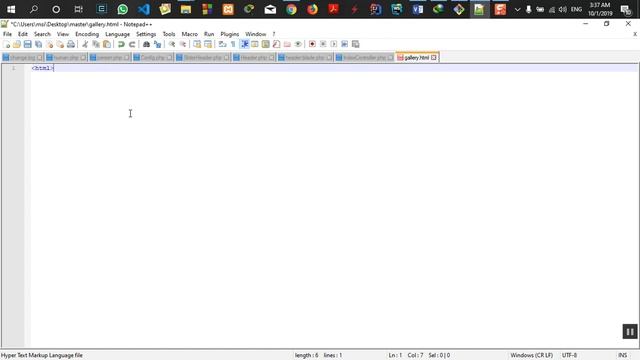640x360 pixels.
Task: Toggle the Word Wrap toolbar button
Action: pyautogui.click(x=222, y=44)
